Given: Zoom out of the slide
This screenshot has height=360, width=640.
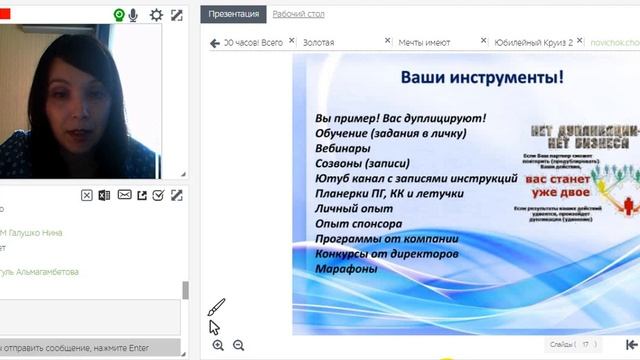Looking at the screenshot, I should [238, 345].
